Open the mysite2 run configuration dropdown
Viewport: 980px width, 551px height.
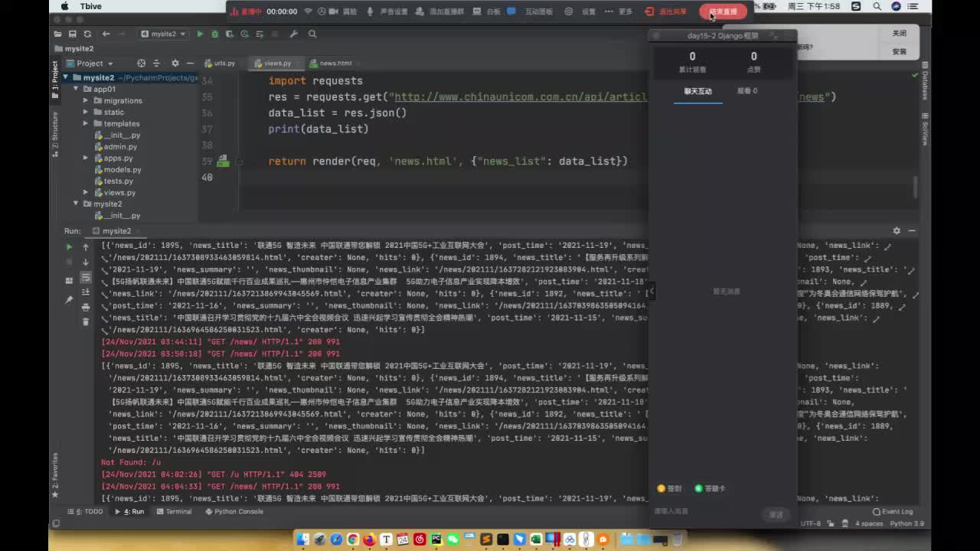pos(164,34)
